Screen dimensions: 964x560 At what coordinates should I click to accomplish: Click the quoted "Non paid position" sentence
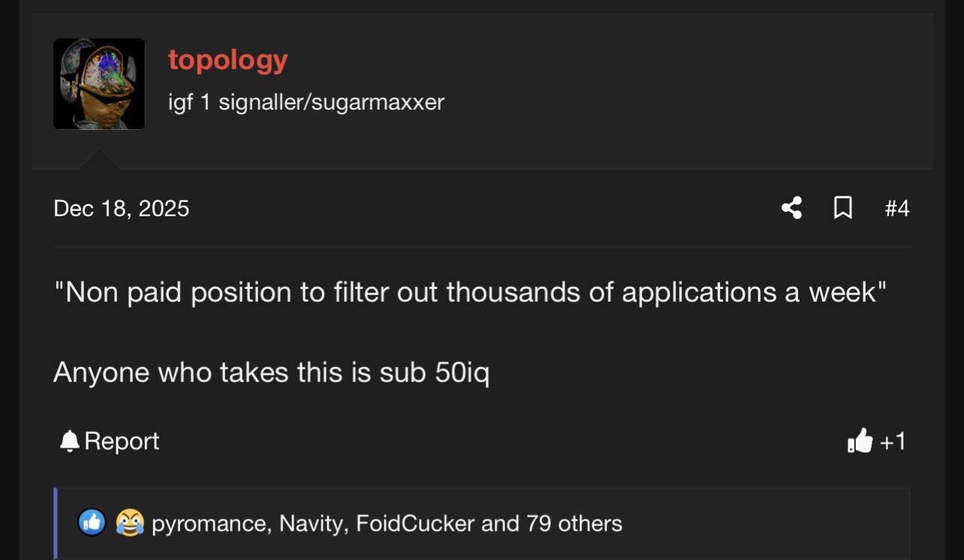(470, 292)
